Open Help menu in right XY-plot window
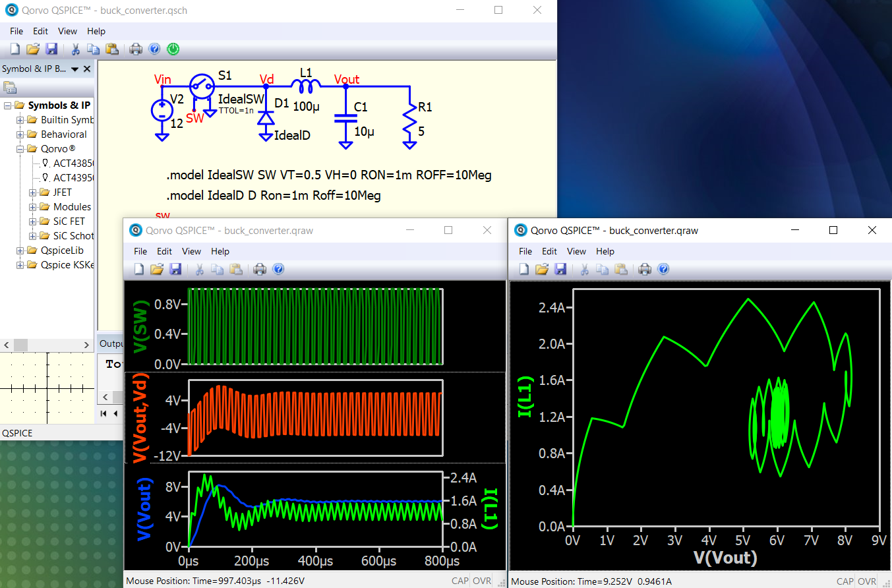This screenshot has height=588, width=892. [x=605, y=251]
